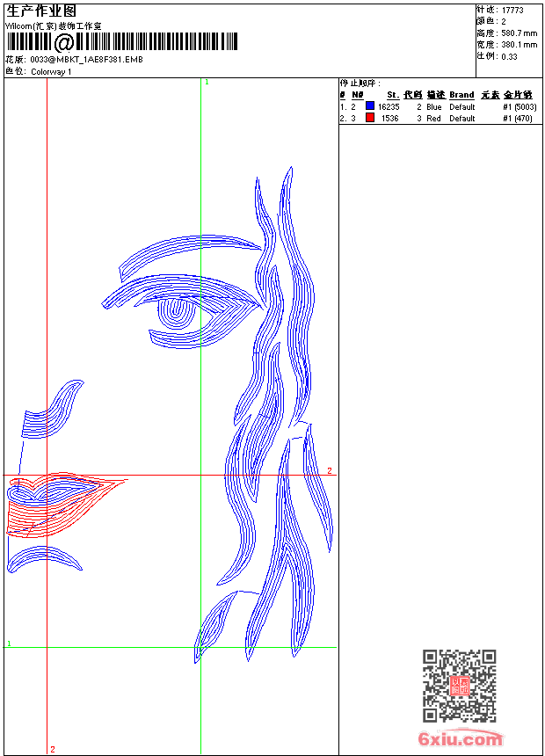Image resolution: width=545 pixels, height=756 pixels.
Task: Click the green marker 1 at top
Action: (x=206, y=82)
